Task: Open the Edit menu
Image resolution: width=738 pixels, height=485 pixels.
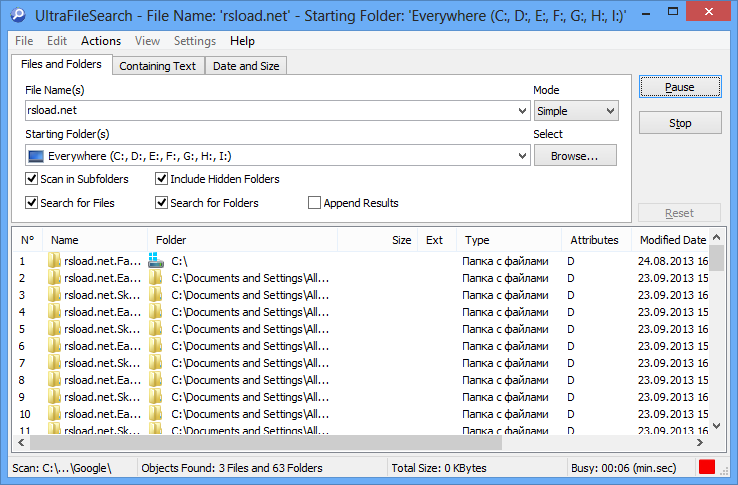Action: coord(57,41)
